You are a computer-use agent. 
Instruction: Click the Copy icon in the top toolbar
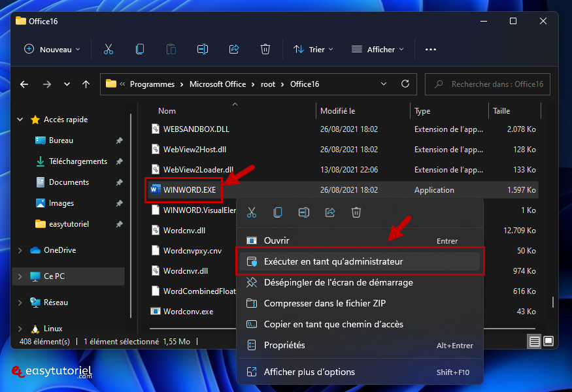tap(140, 49)
